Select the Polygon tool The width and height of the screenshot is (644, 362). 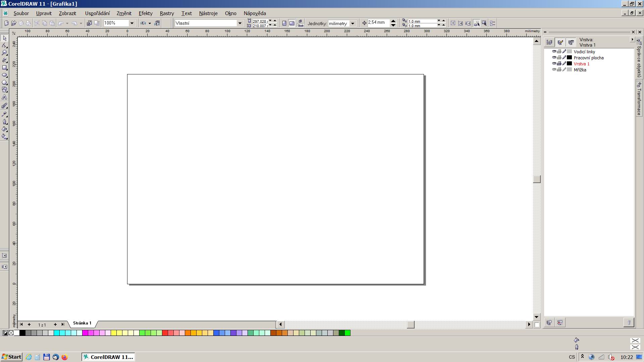[4, 82]
